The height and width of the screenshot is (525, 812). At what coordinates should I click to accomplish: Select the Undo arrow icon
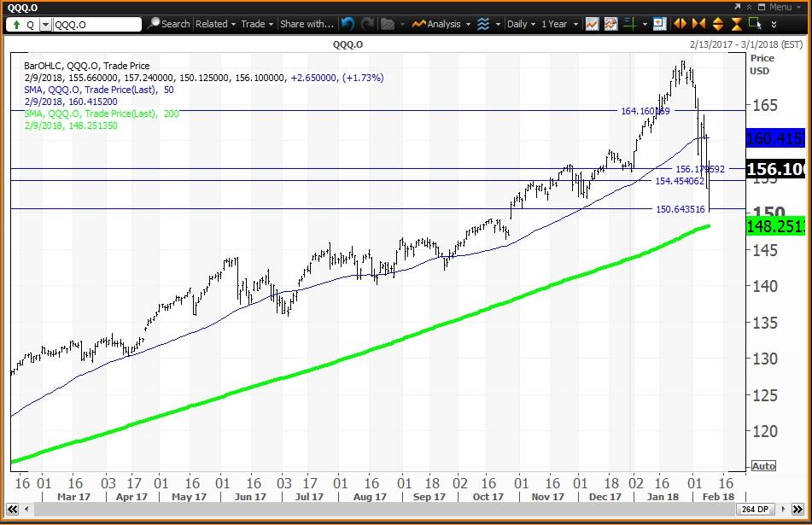(x=348, y=23)
